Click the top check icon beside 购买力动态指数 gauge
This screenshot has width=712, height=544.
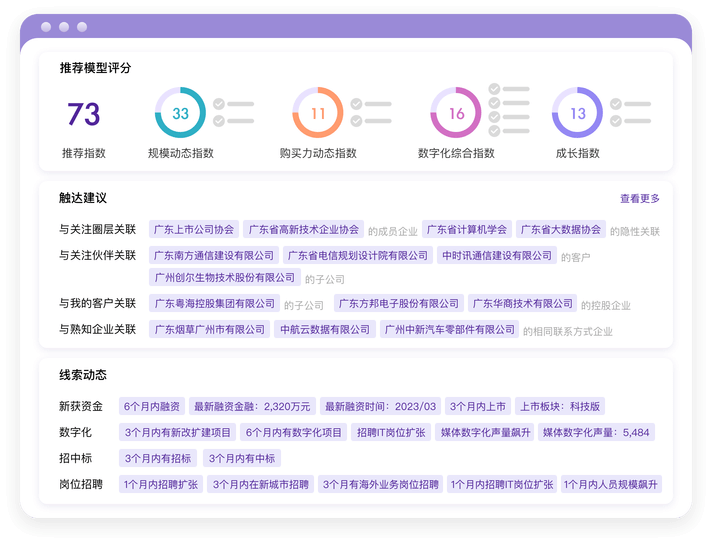click(356, 104)
